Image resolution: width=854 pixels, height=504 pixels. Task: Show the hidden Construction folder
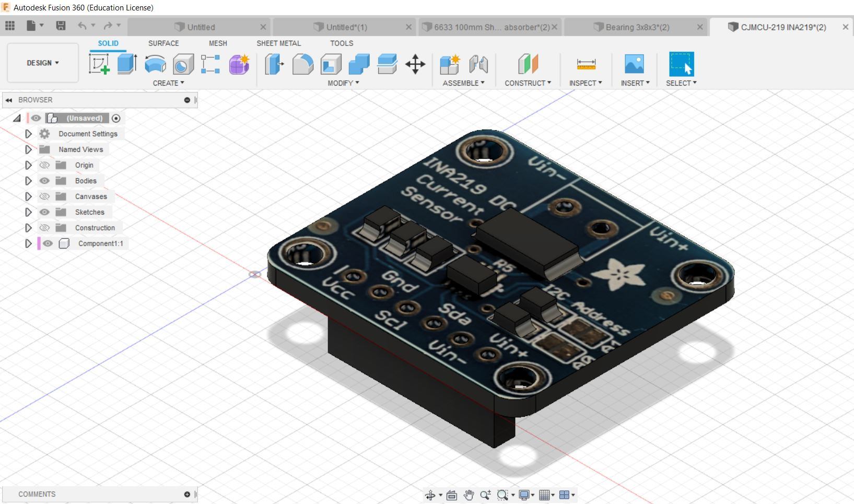pos(44,228)
